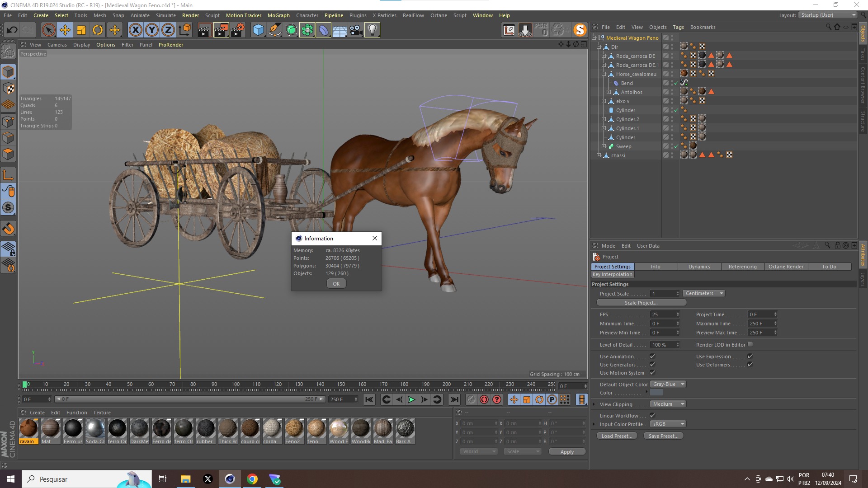Click the Load Preset button

[617, 436]
